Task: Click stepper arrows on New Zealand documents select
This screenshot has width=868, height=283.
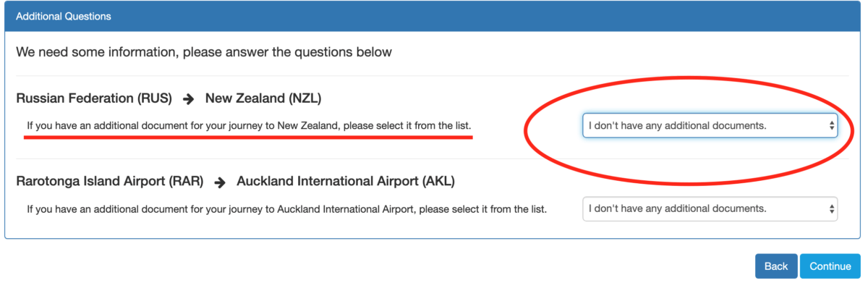Action: tap(831, 125)
